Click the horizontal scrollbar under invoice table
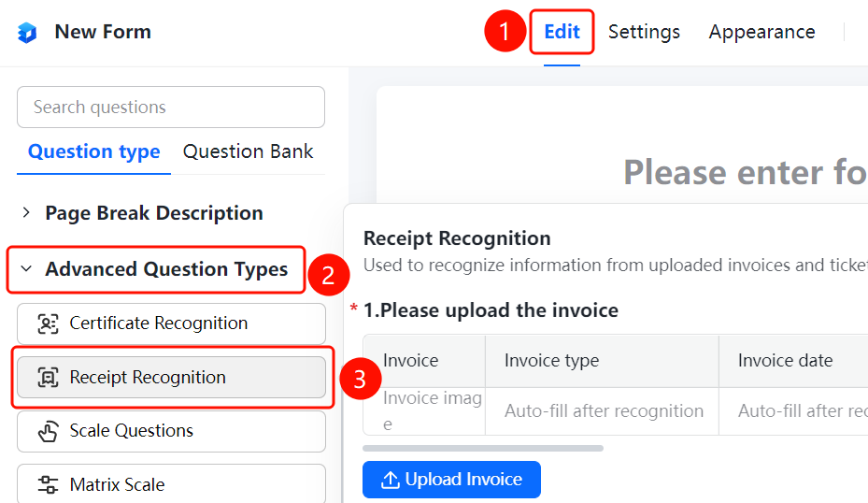The height and width of the screenshot is (503, 868). pos(483,448)
